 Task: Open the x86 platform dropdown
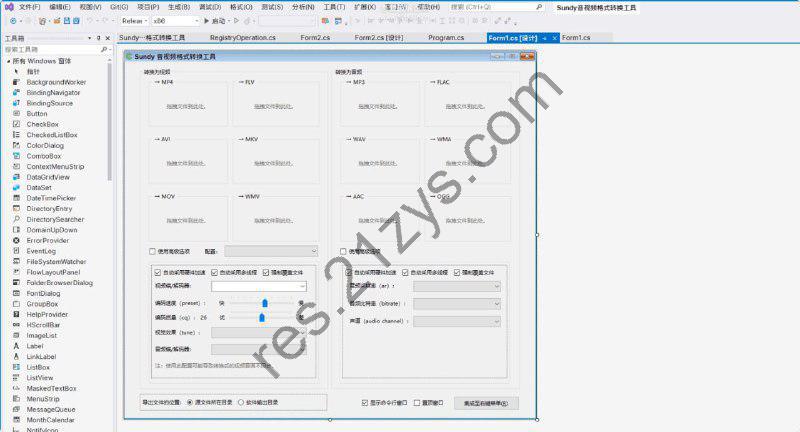pos(176,21)
